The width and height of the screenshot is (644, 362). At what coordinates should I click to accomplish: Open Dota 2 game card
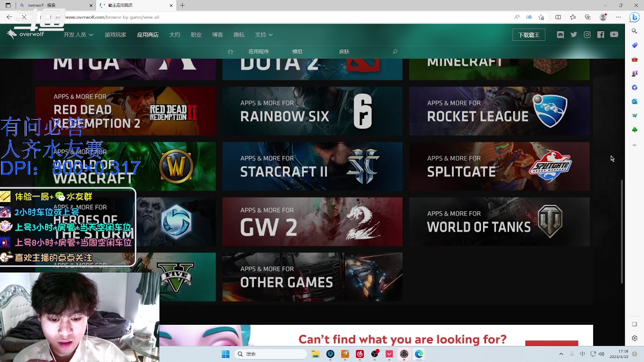(312, 69)
